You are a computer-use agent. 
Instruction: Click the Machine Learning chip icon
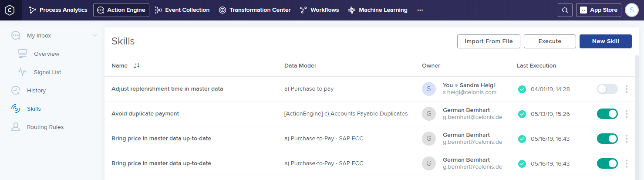point(352,10)
